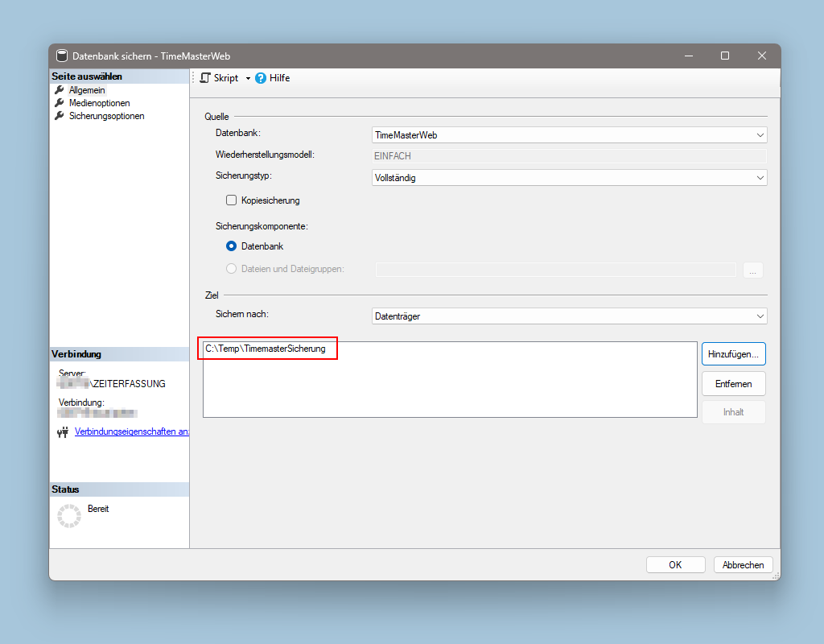Open the Sicherungstyp dropdown
Screen dimensions: 824x644
(760, 178)
